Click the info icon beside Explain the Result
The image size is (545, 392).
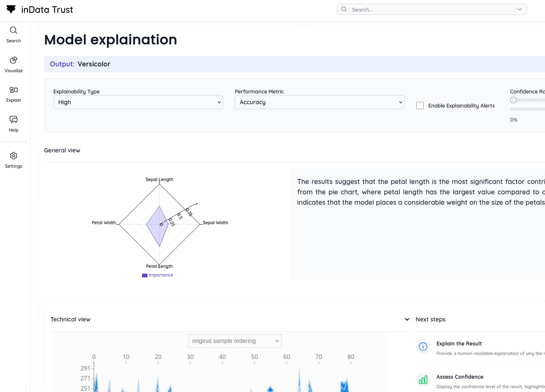coord(423,346)
